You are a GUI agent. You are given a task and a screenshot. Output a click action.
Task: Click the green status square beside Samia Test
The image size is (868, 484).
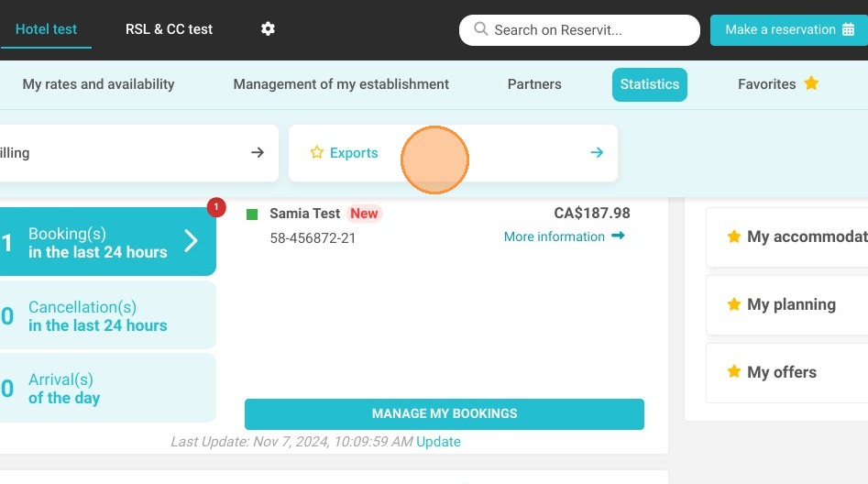pos(252,214)
